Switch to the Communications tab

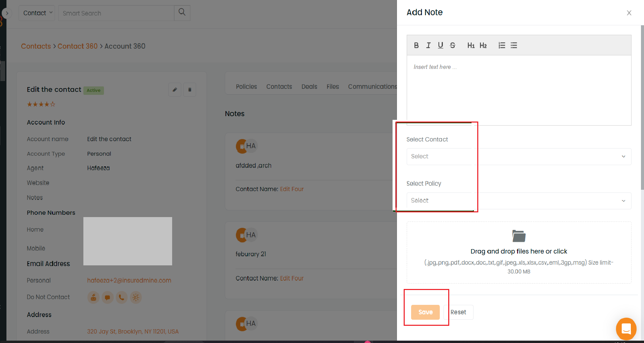tap(373, 87)
